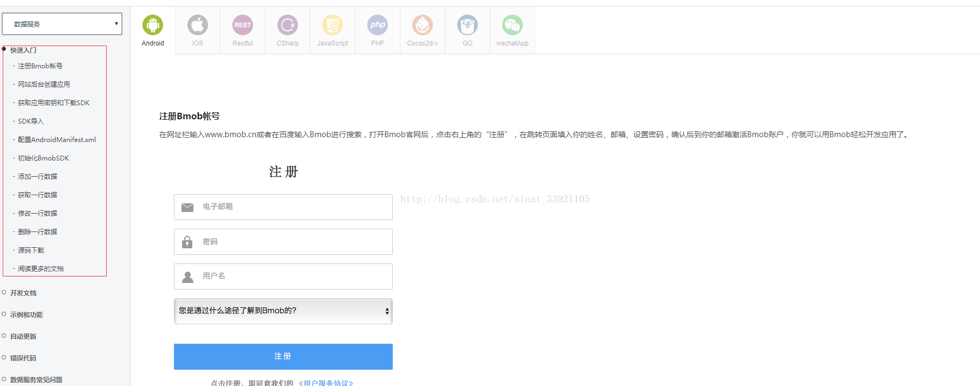Open SDK导入 sidebar item
This screenshot has width=980, height=386.
pos(31,121)
